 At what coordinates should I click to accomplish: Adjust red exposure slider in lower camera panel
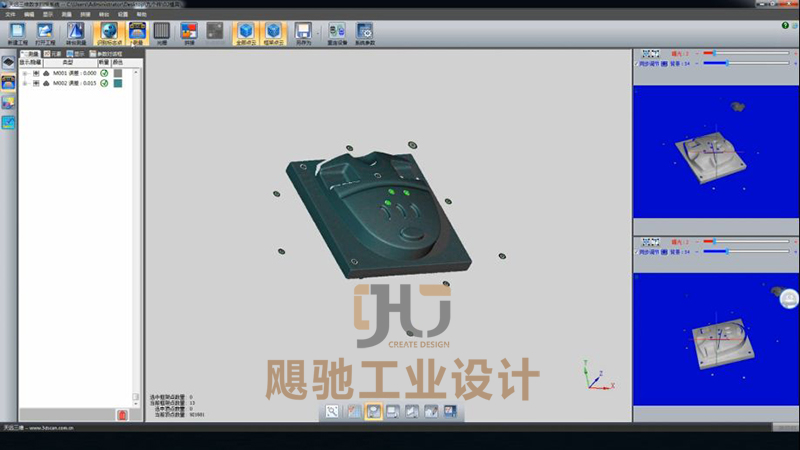(x=746, y=241)
